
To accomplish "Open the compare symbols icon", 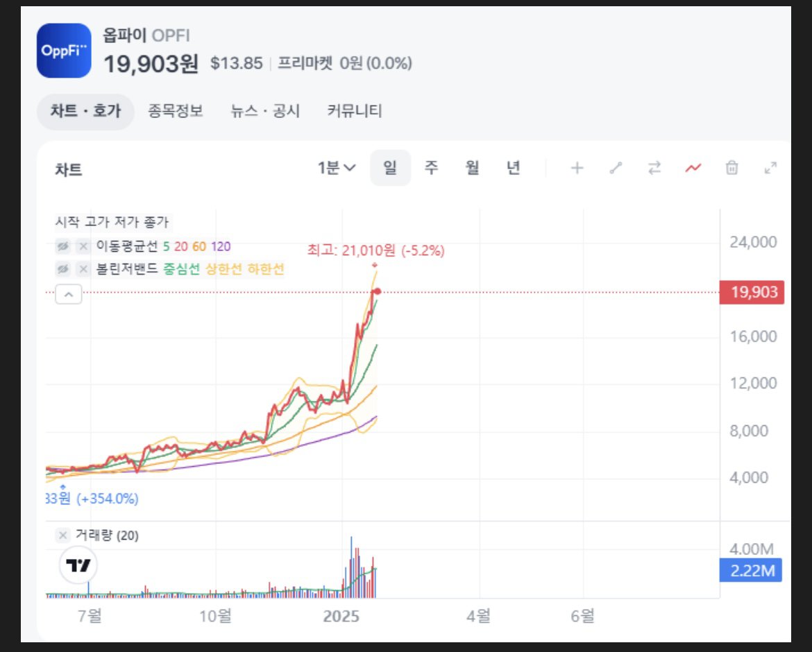I will (x=654, y=167).
